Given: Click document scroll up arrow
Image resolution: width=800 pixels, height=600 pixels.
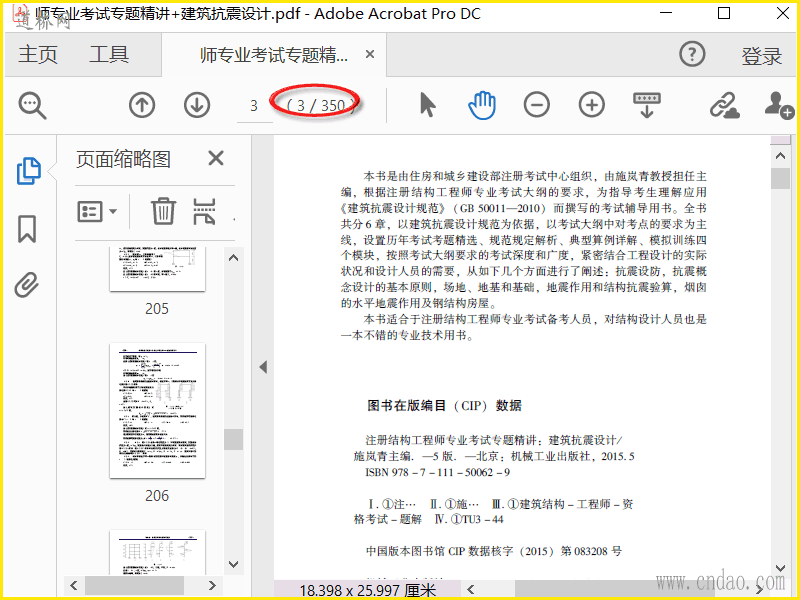Looking at the screenshot, I should pos(780,156).
